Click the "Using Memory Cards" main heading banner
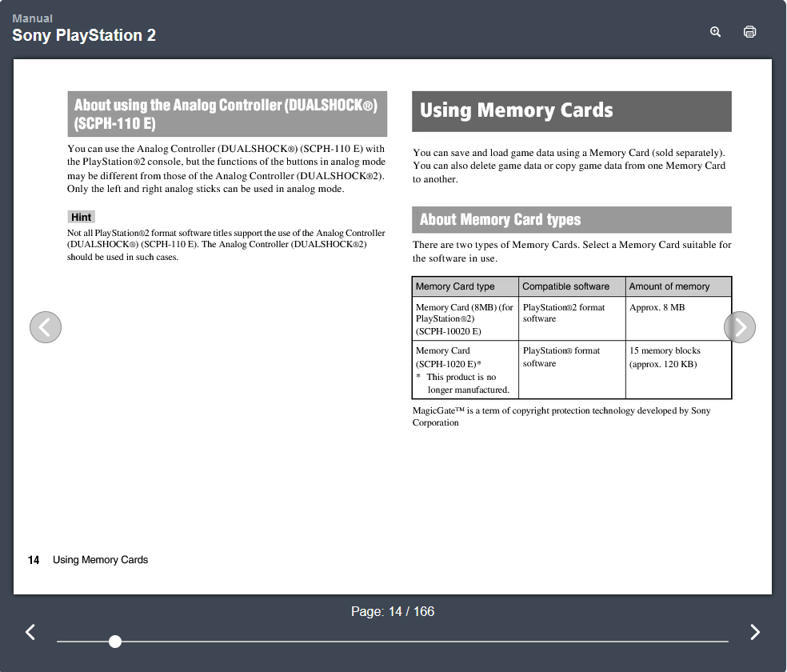Screen dimensions: 787x672 pyautogui.click(x=571, y=111)
